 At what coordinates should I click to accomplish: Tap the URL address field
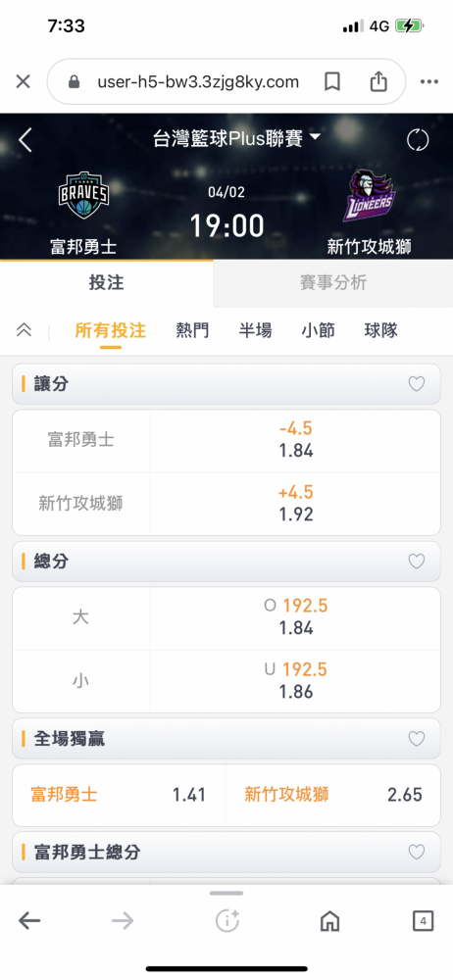coord(198,82)
